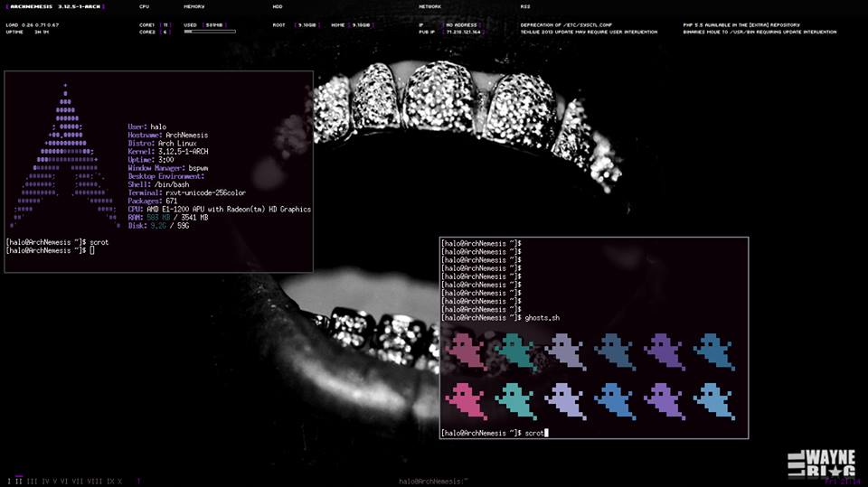Click the 'halo@ArchNemesis:~' window title in bottom bar
Viewport: 868px width, 487px height.
tap(433, 482)
